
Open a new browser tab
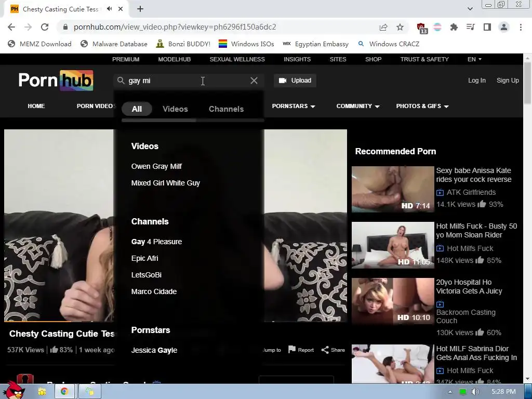tap(140, 9)
